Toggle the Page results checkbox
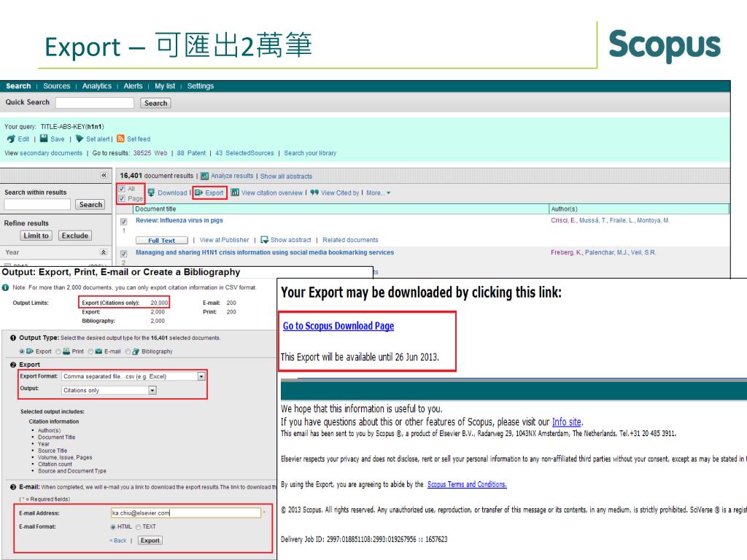 pyautogui.click(x=122, y=198)
